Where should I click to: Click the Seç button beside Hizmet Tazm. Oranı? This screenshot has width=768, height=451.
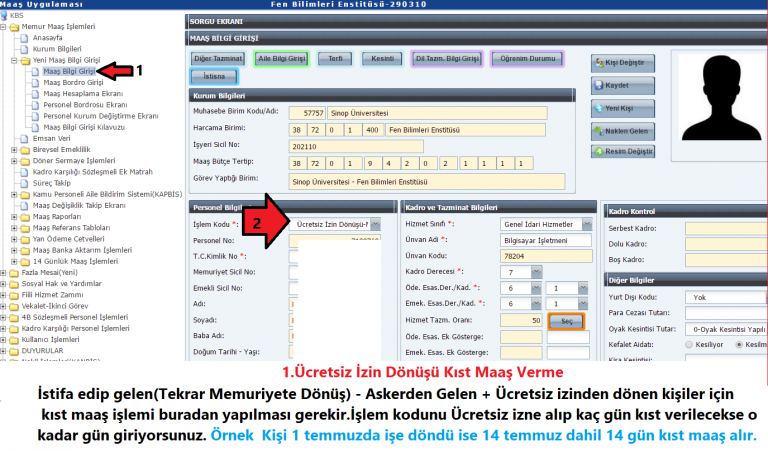(567, 321)
